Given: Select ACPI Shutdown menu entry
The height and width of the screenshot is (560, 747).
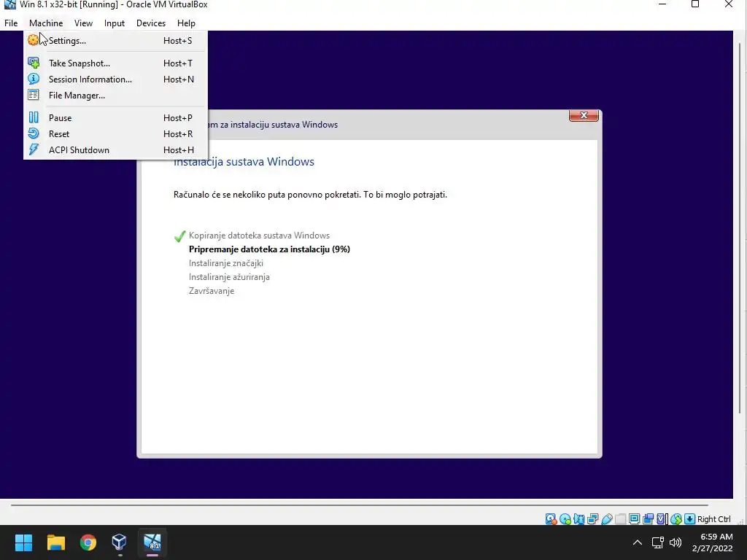Looking at the screenshot, I should 115,150.
